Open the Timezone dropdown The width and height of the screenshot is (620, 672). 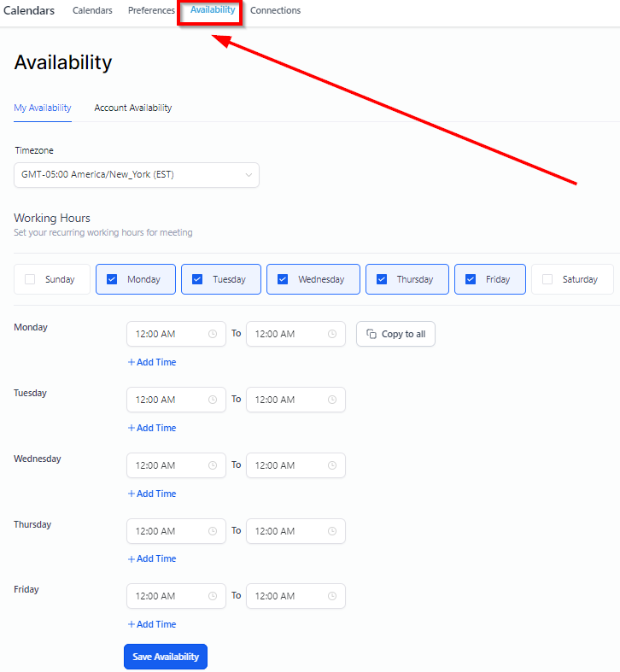(x=137, y=175)
